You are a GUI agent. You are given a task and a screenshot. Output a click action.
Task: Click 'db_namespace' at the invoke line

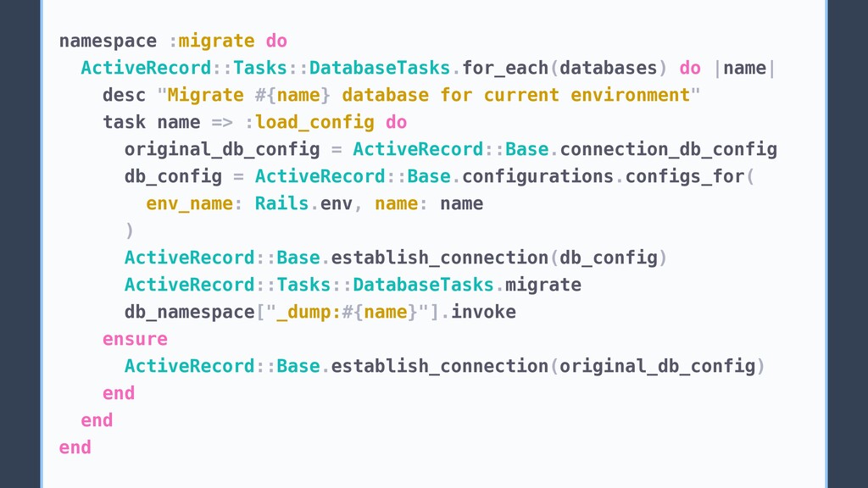pos(189,312)
